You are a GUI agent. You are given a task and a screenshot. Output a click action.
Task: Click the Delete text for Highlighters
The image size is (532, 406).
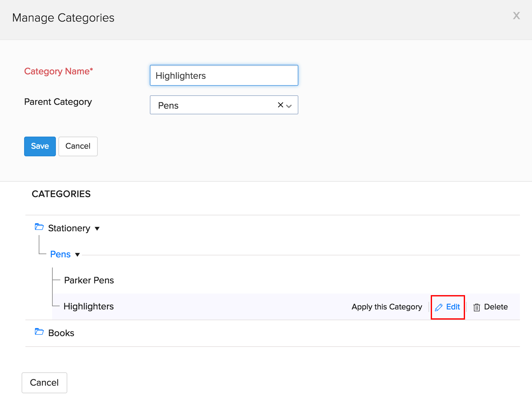(x=495, y=307)
